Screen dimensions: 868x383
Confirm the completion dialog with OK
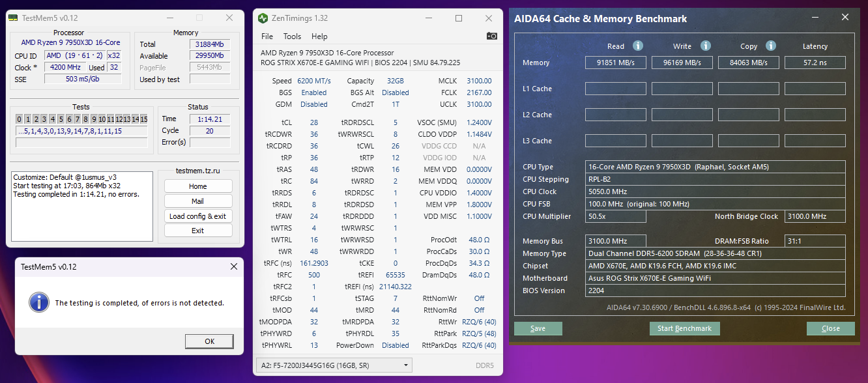[x=209, y=341]
